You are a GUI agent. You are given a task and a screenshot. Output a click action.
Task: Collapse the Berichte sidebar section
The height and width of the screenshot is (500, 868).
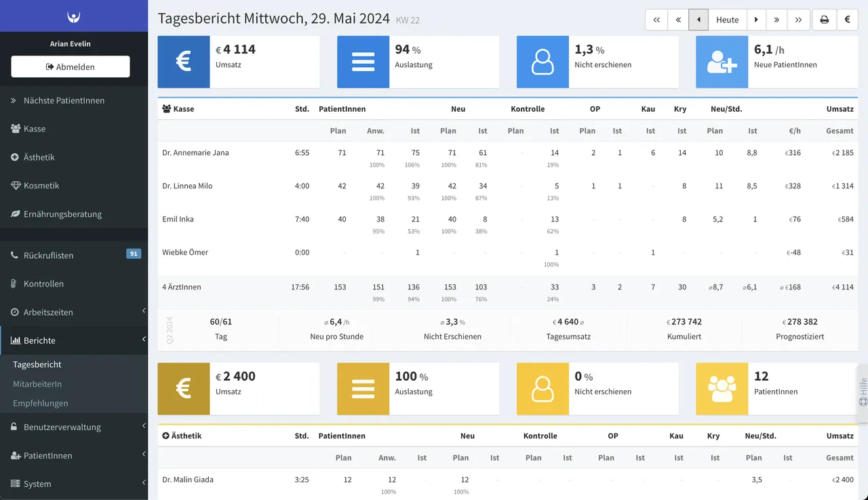[x=74, y=341]
